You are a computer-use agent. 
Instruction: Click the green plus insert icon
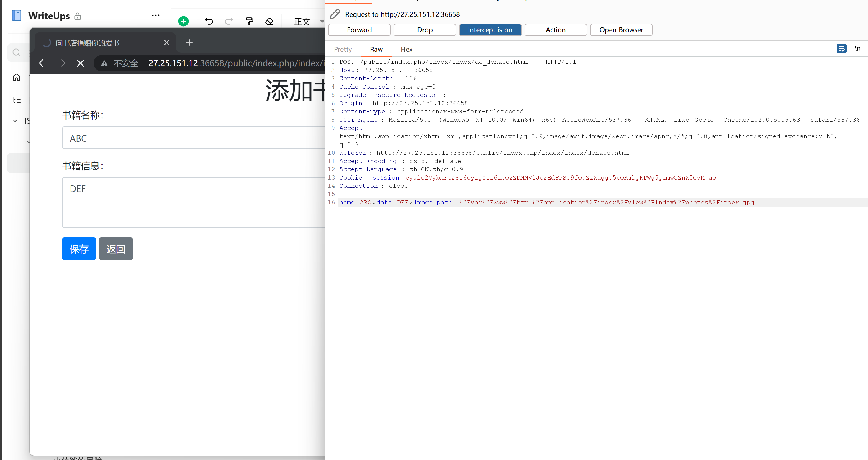(183, 21)
